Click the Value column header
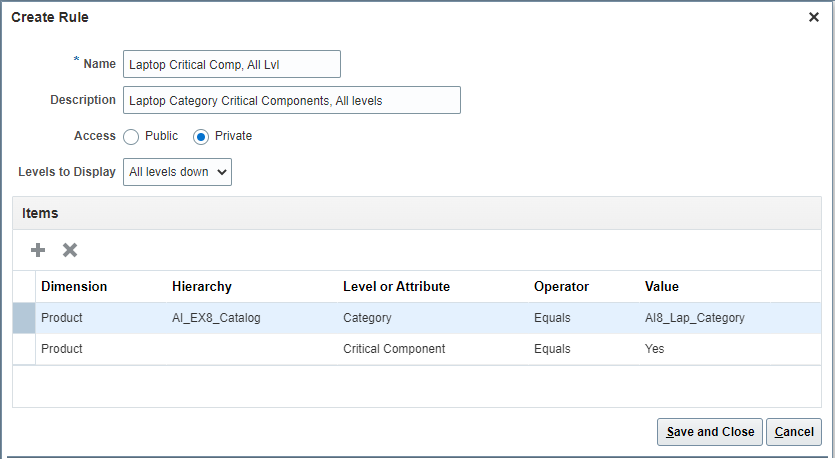The width and height of the screenshot is (835, 459). click(x=662, y=287)
